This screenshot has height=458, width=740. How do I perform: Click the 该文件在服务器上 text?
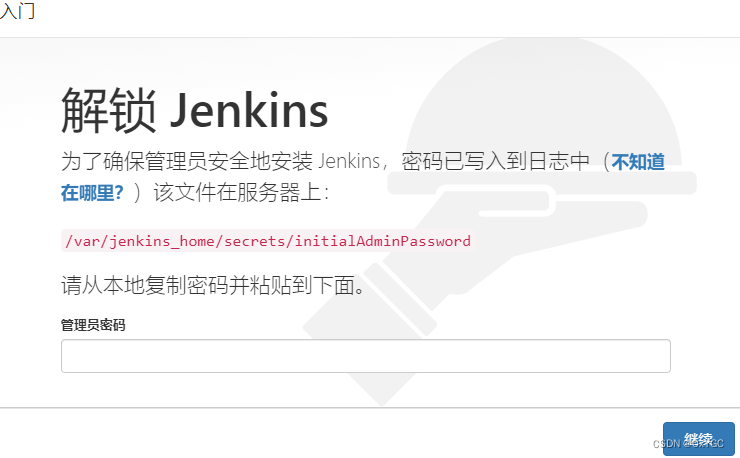[241, 193]
